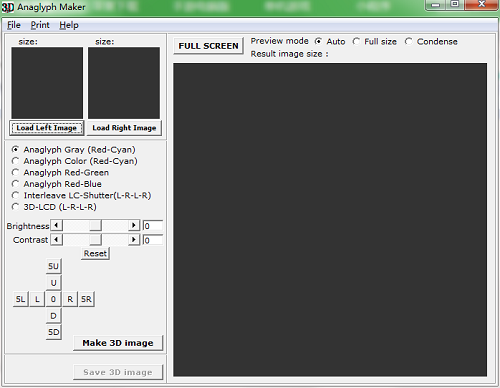Viewport: 500px width, 388px height.
Task: Click the L move-left button
Action: tap(37, 299)
